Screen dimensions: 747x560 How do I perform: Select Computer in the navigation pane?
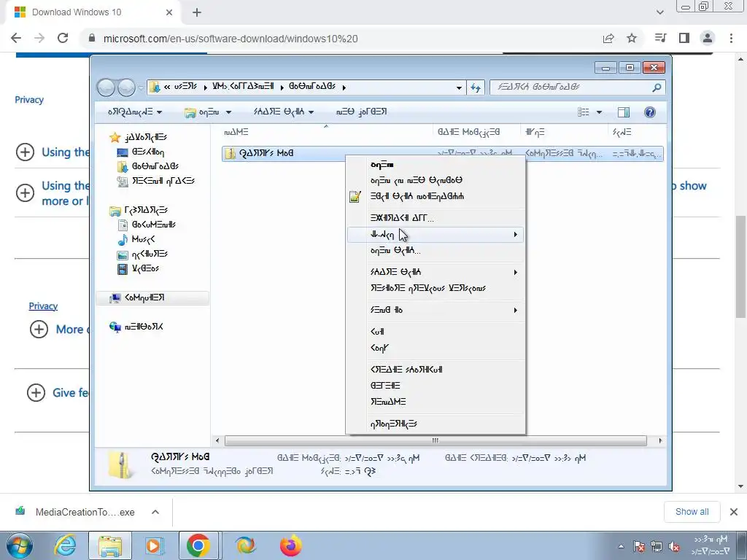click(152, 297)
